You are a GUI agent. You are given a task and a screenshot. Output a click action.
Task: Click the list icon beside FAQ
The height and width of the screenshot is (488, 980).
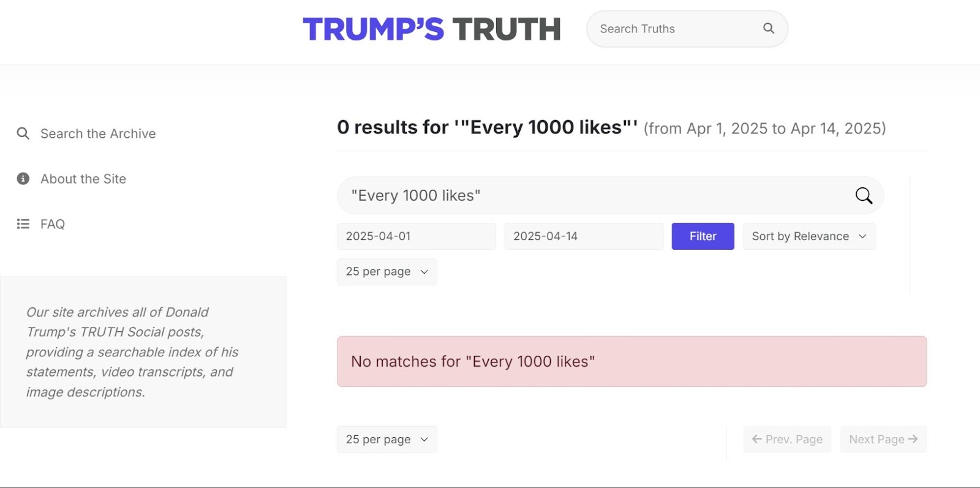23,224
